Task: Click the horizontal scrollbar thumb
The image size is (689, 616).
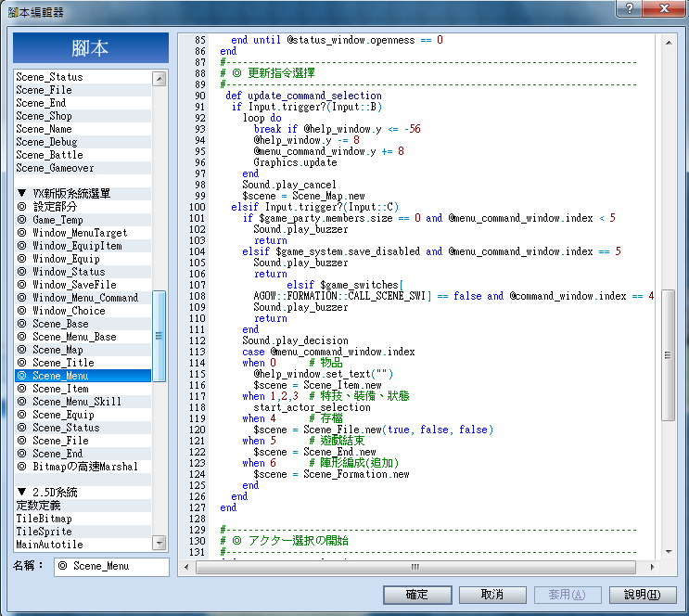Action: coord(415,567)
